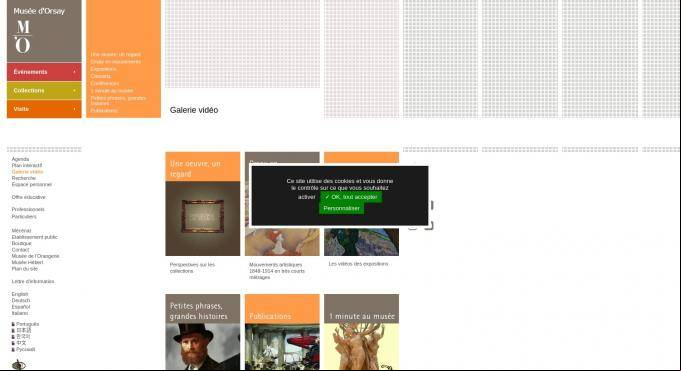Expand the Collections menu arrow

click(x=75, y=90)
